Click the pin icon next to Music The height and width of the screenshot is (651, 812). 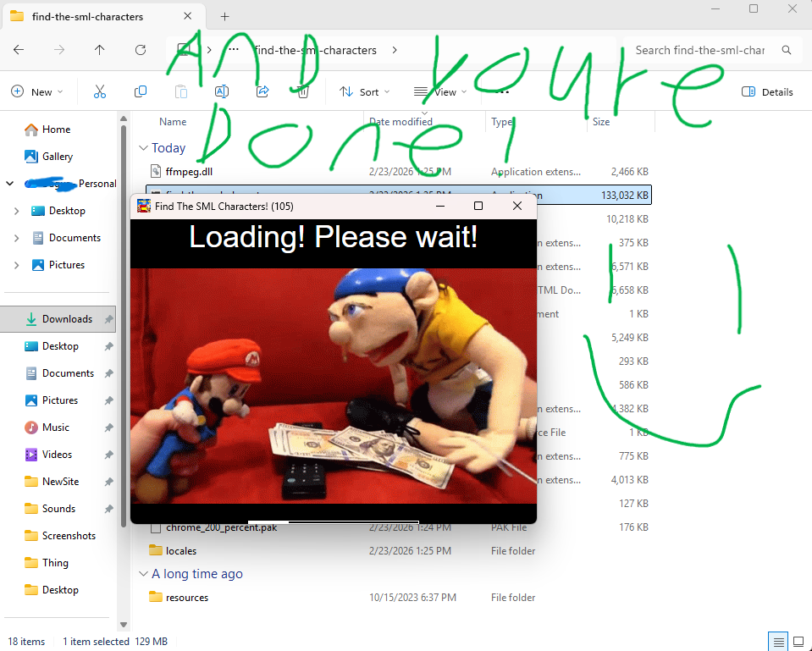(108, 428)
